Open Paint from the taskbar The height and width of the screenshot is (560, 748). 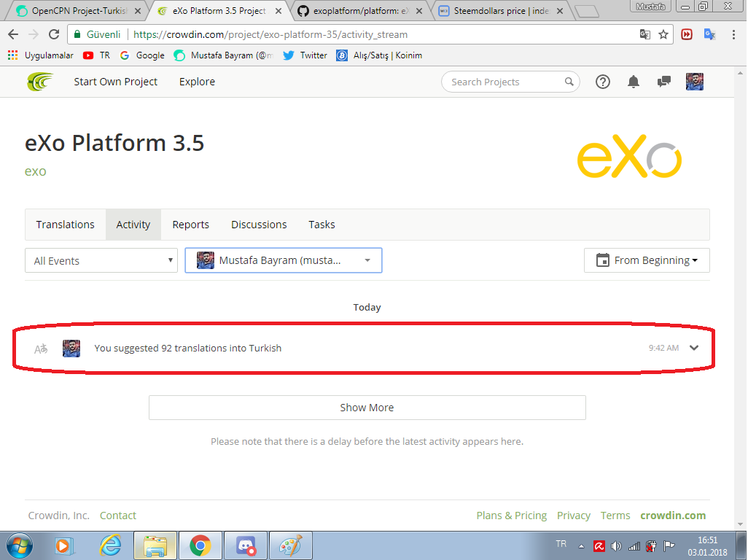coord(290,545)
